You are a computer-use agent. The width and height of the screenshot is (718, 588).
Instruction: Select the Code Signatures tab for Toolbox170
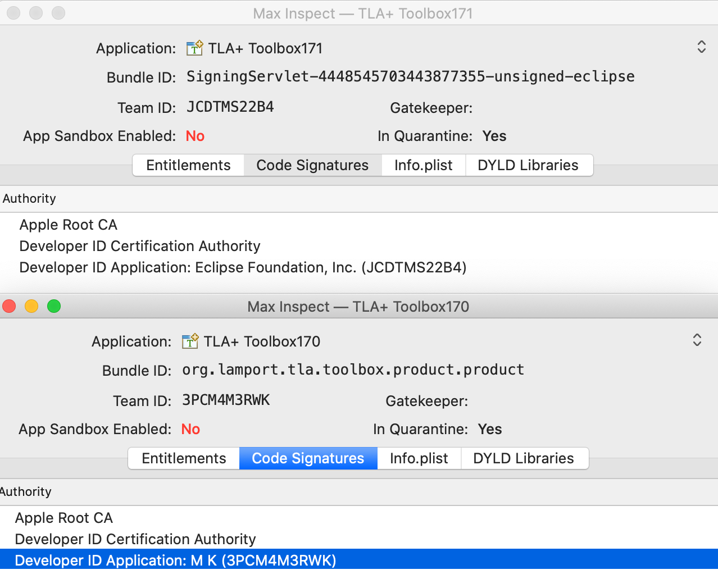point(308,458)
